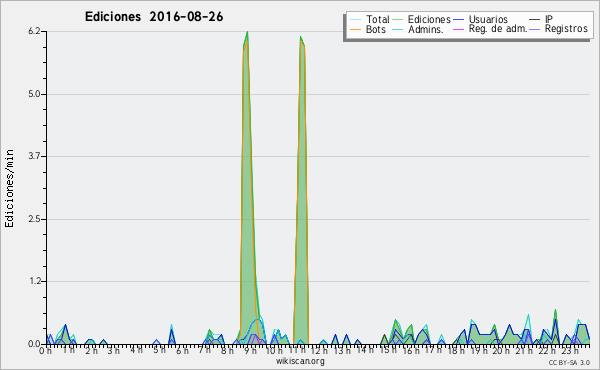The height and width of the screenshot is (370, 600).
Task: Click the chart title Ediciones 2016-08-26
Action: click(x=154, y=17)
